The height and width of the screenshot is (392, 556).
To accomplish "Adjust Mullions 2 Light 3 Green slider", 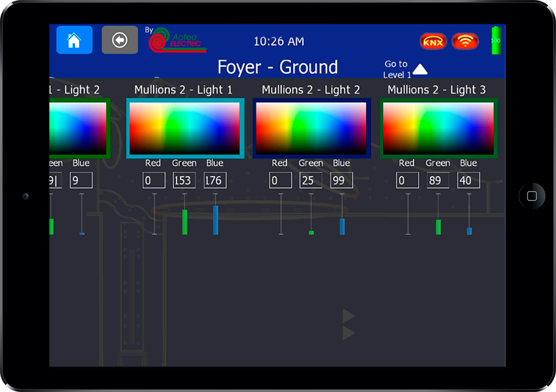I will (x=438, y=227).
